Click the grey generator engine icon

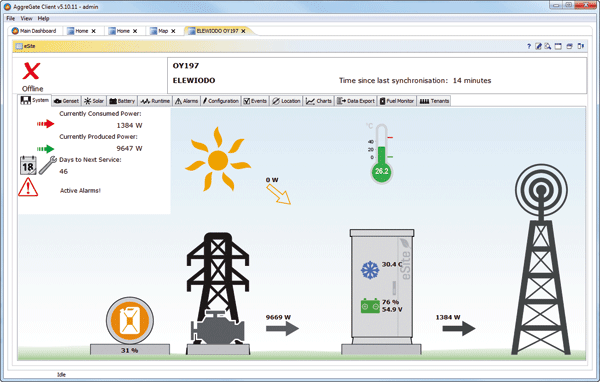click(217, 327)
